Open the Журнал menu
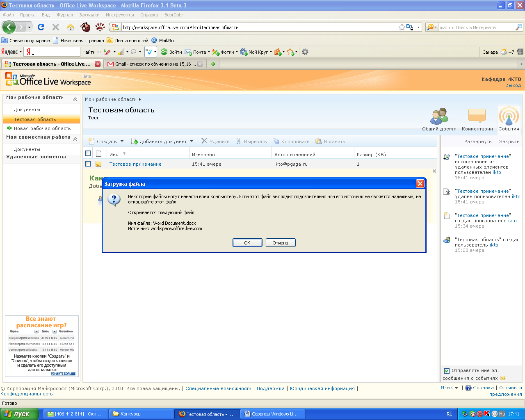Image resolution: width=525 pixels, height=420 pixels. point(64,15)
